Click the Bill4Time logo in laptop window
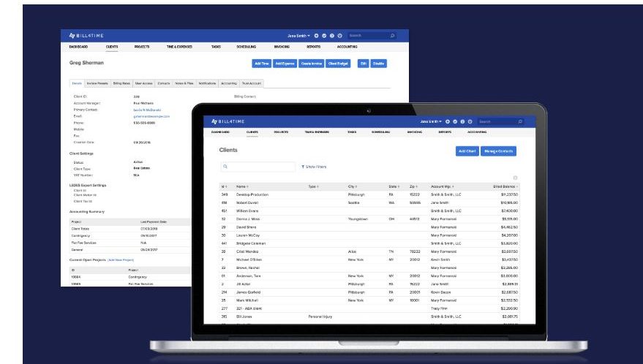Image resolution: width=643 pixels, height=364 pixels. (228, 122)
